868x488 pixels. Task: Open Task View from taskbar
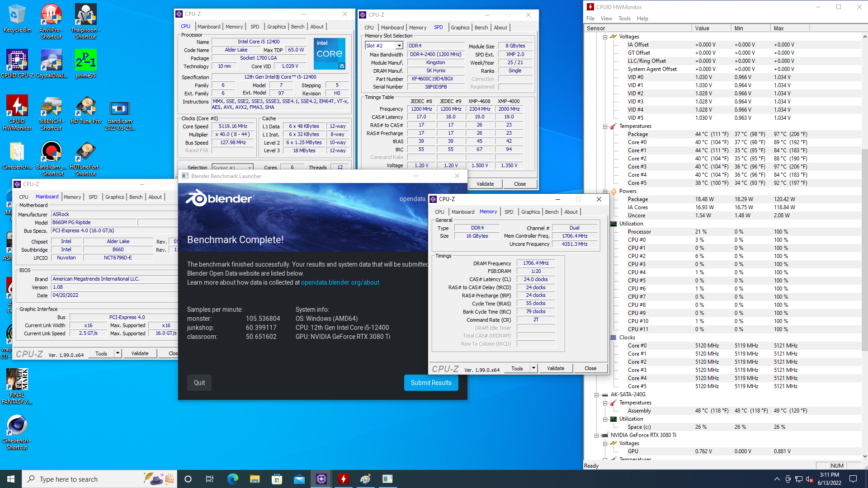(209, 479)
